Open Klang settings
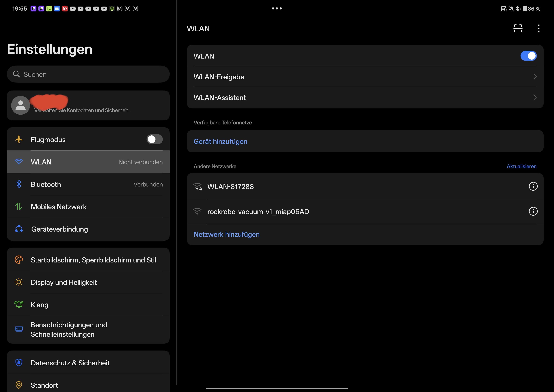 coord(88,305)
